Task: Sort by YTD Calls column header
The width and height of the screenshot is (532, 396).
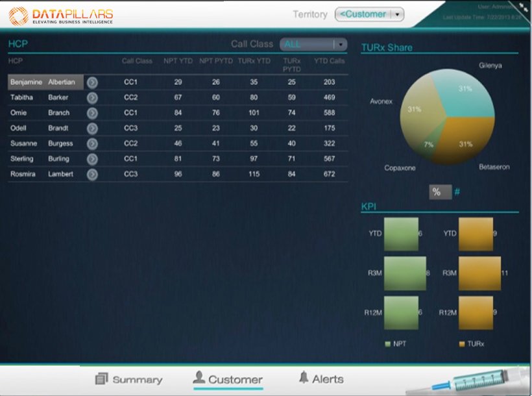Action: pos(329,61)
